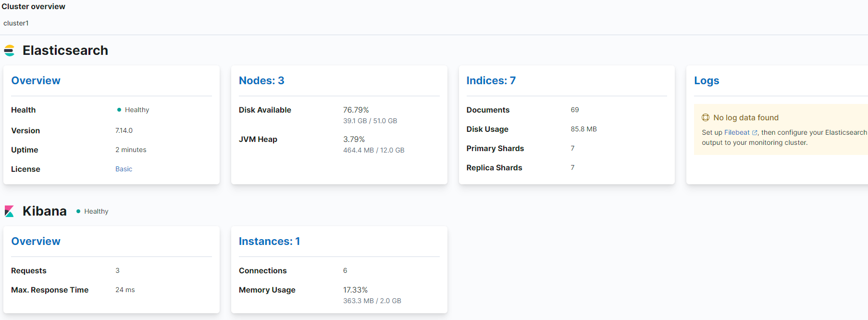Click the Connections label

coord(263,270)
